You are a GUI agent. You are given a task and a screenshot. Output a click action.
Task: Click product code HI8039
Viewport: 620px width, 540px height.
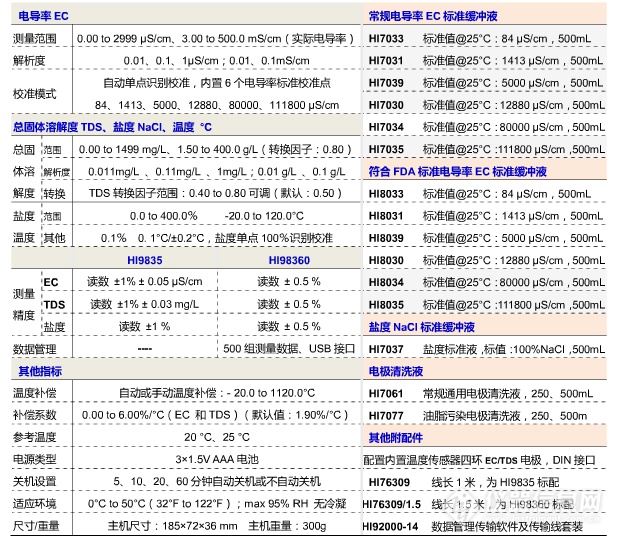[386, 238]
